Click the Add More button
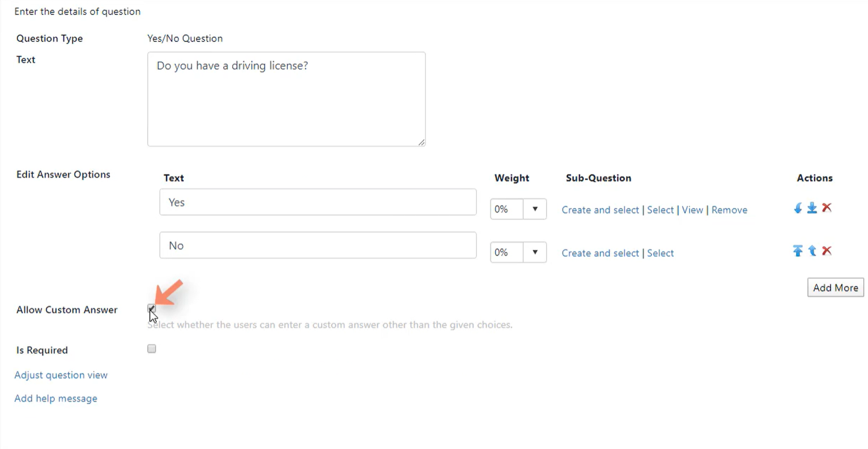The height and width of the screenshot is (449, 868). [836, 287]
